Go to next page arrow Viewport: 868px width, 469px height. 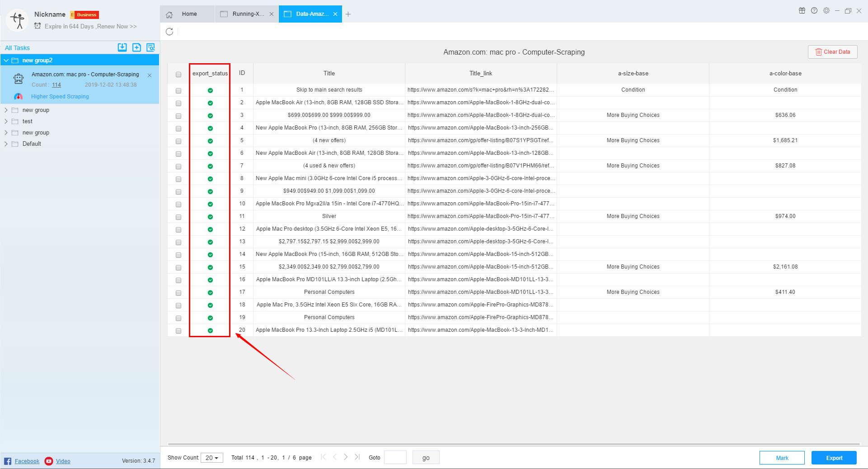coord(346,457)
